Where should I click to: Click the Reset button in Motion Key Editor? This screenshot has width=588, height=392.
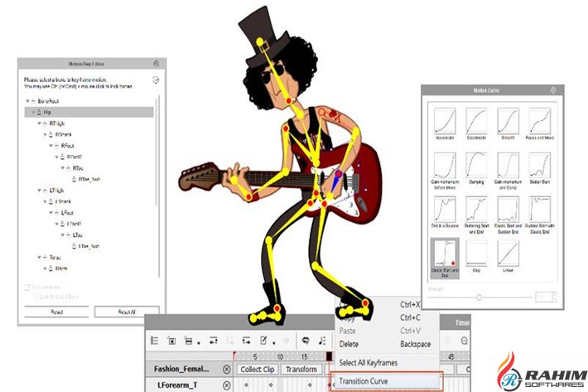click(56, 312)
